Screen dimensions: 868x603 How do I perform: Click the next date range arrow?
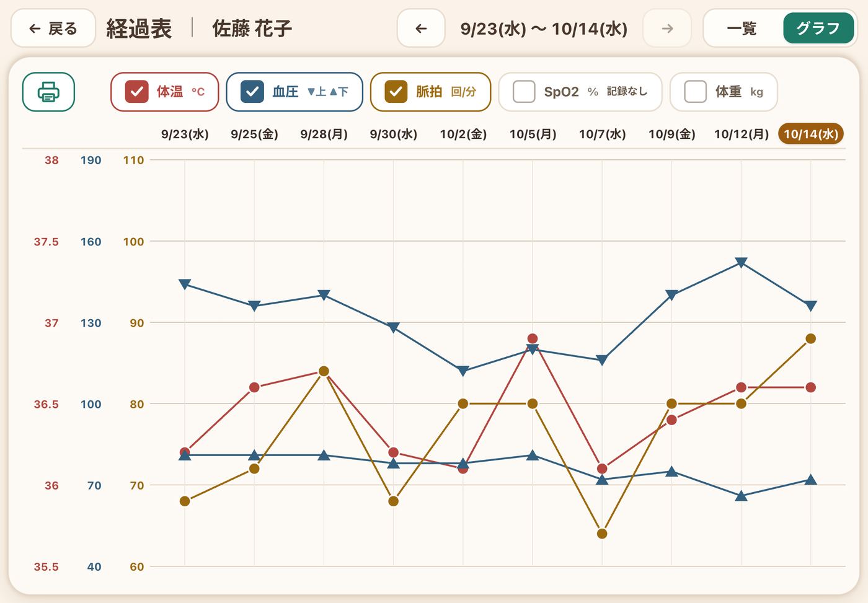click(x=667, y=28)
